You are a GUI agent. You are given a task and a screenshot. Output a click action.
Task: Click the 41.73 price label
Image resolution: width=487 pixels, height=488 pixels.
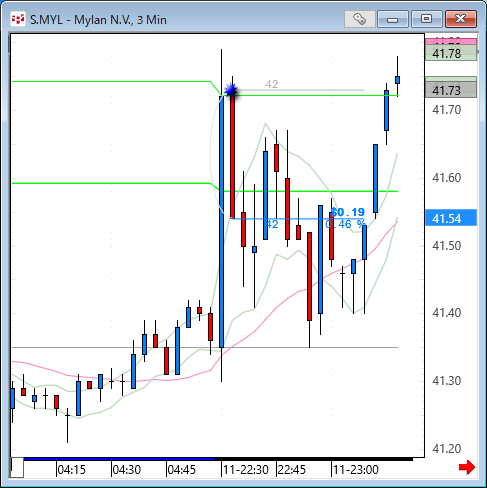[x=451, y=90]
